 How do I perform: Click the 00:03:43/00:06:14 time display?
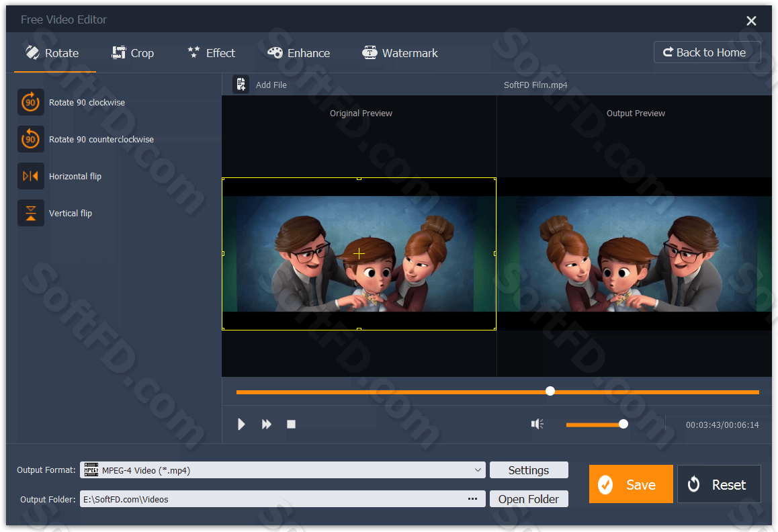click(722, 425)
